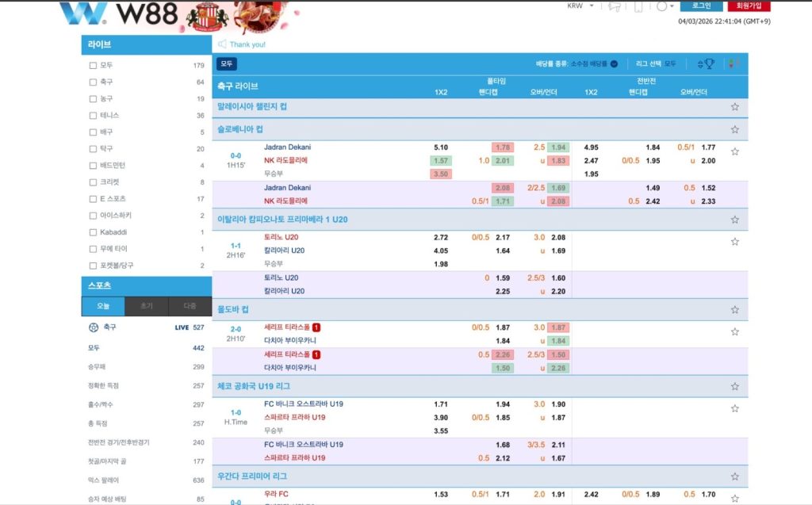Click the red 회원가입 sign-up button
812x505 pixels.
pyautogui.click(x=749, y=6)
